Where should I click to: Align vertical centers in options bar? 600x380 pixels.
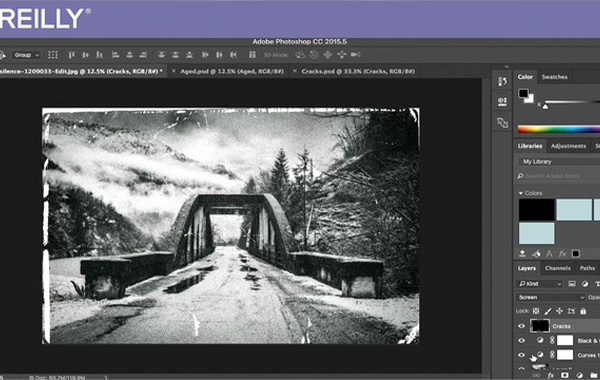85,55
